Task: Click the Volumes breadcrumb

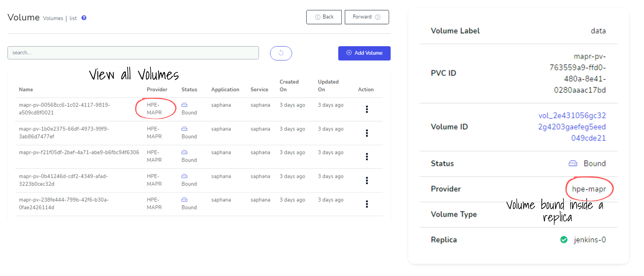Action: (53, 18)
